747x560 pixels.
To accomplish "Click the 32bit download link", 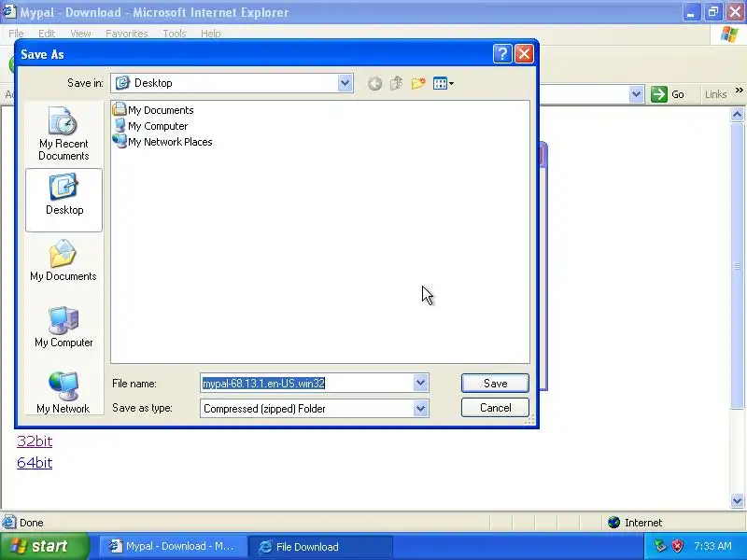I will point(35,441).
